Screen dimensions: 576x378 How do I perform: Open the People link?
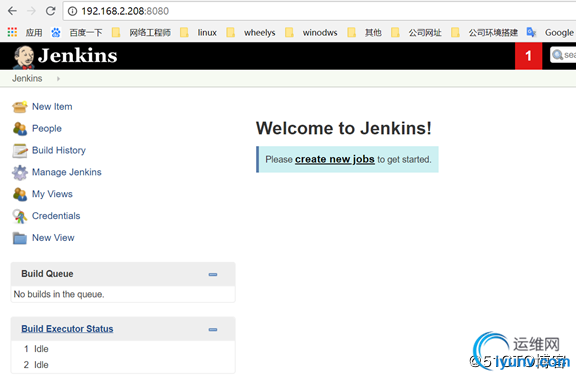pyautogui.click(x=47, y=129)
